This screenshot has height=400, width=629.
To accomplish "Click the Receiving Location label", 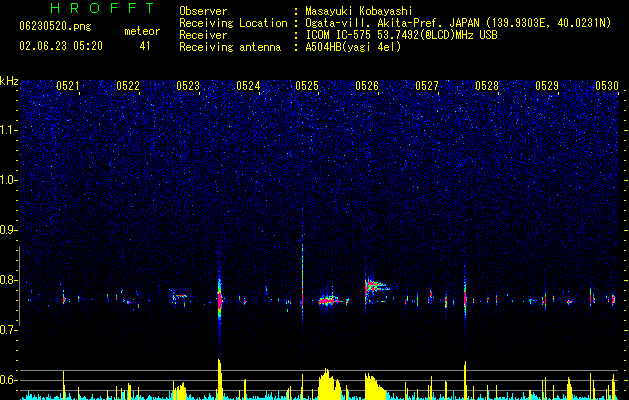I will 233,23.
